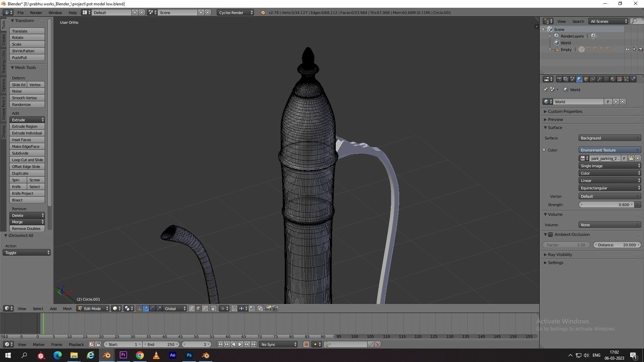644x362 pixels.
Task: Toggle limit selection to visible button
Action: [213, 308]
